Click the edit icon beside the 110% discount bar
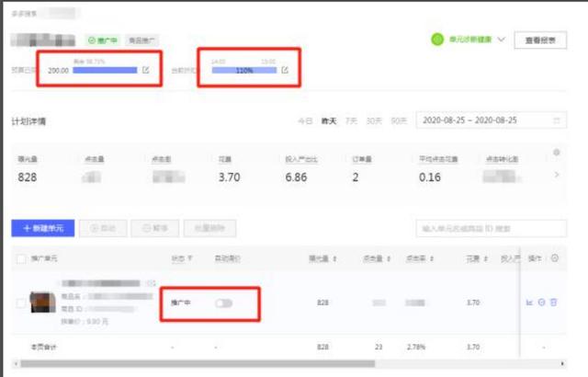Viewport: 588px width, 377px height. tap(285, 70)
